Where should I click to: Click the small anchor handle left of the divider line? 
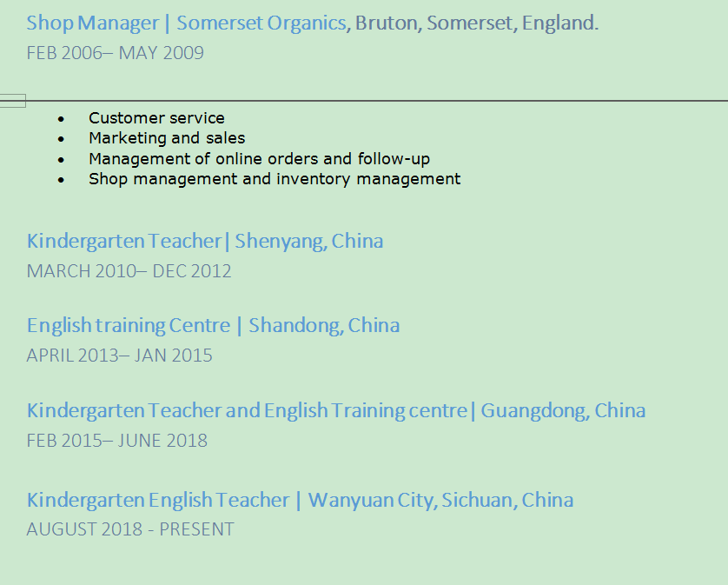13,101
